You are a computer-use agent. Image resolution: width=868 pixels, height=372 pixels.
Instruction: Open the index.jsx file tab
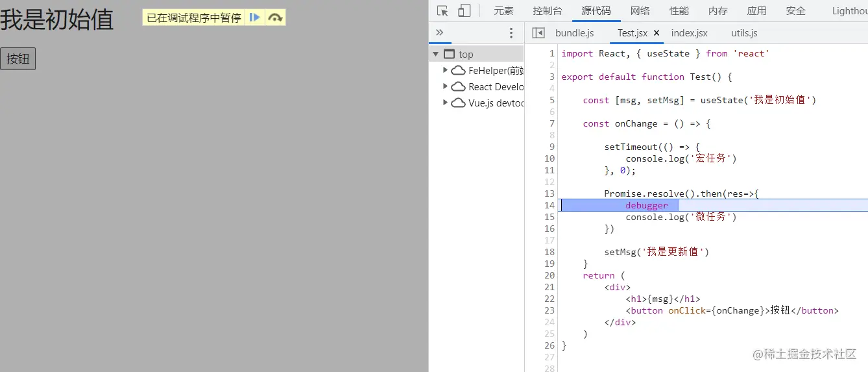(689, 32)
